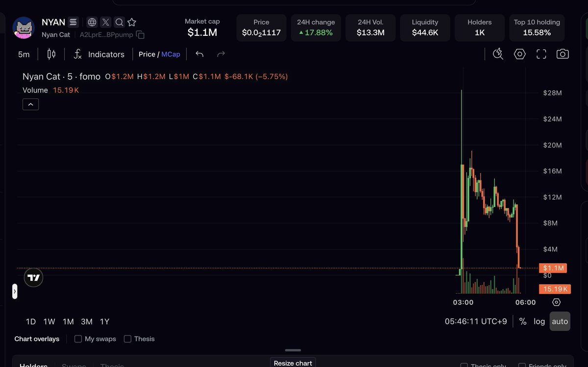Select the 1D time range
Screen dimensions: 588x367
(31, 321)
